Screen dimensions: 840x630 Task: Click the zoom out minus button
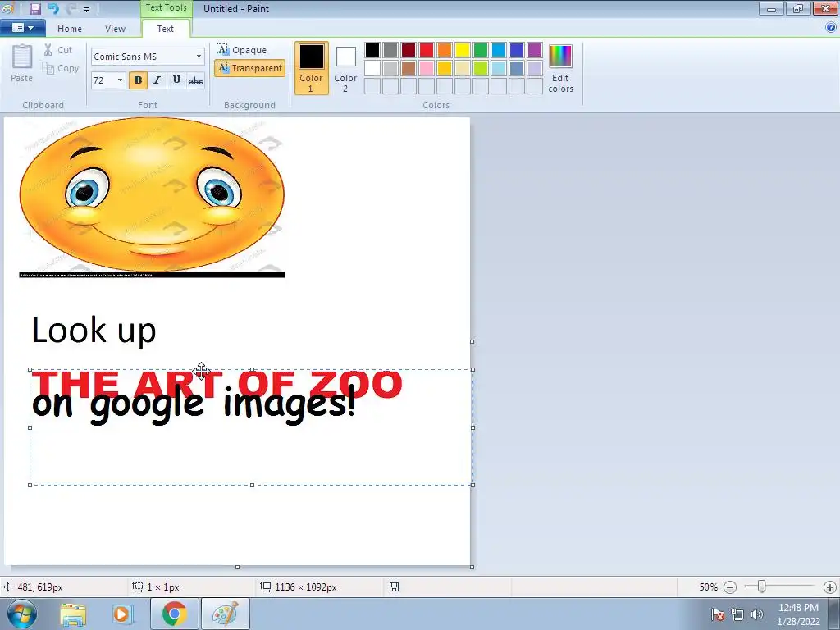tap(729, 587)
